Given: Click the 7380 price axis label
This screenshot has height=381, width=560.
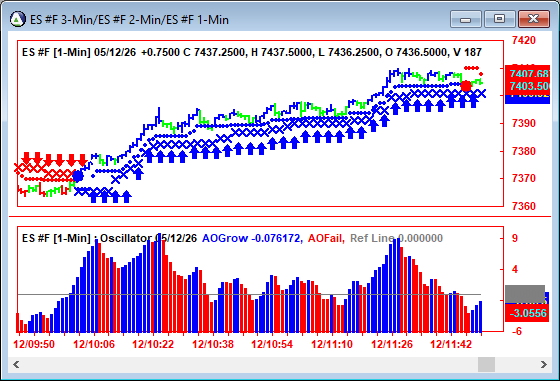Looking at the screenshot, I should 524,151.
